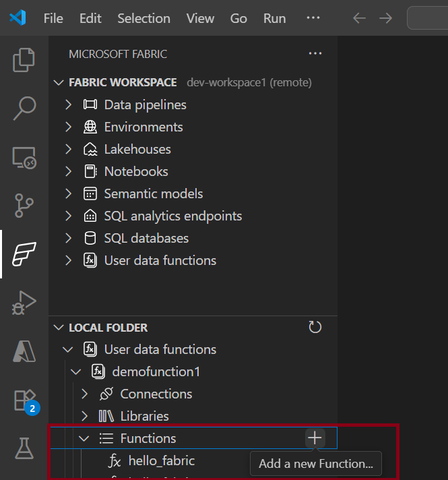Viewport: 448px width, 480px height.
Task: Open the Azure view in activity bar
Action: (x=24, y=351)
